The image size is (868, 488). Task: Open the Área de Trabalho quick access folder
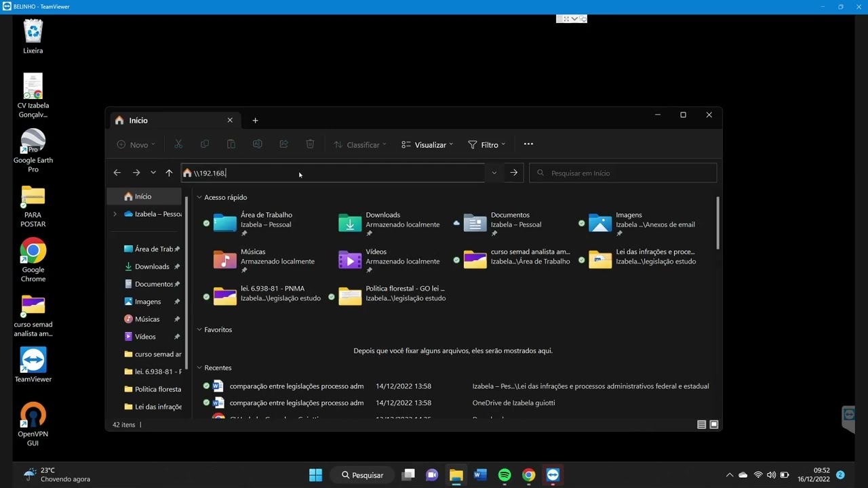(261, 223)
